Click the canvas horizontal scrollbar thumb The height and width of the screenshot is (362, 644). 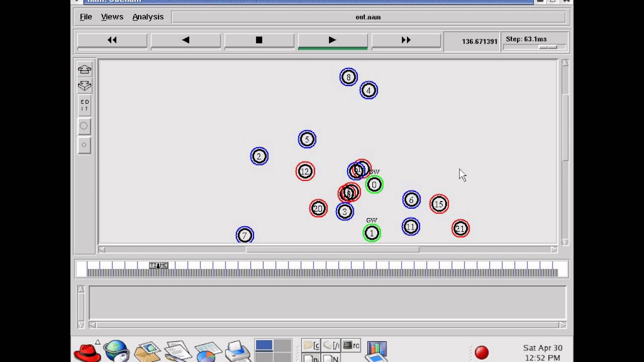pos(332,249)
